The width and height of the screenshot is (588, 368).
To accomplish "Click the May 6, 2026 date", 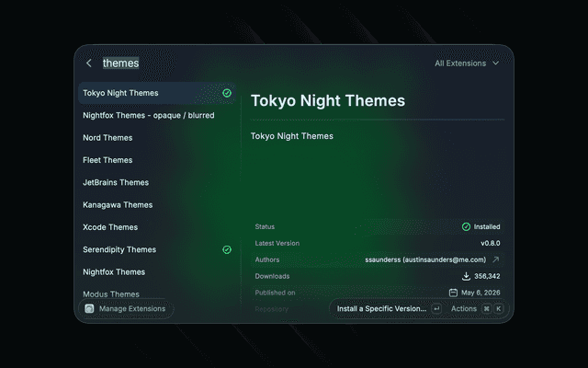I will (481, 293).
